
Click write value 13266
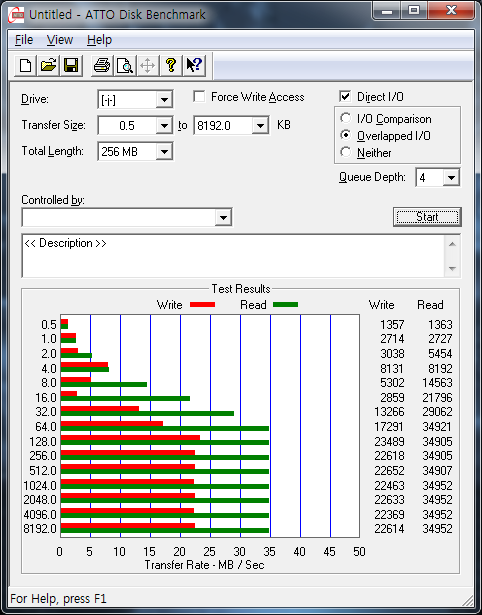tap(389, 412)
